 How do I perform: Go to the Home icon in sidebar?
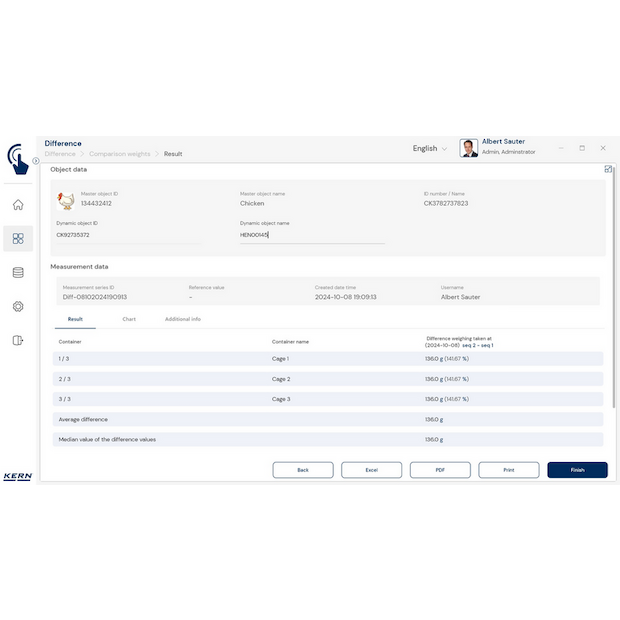coord(18,205)
